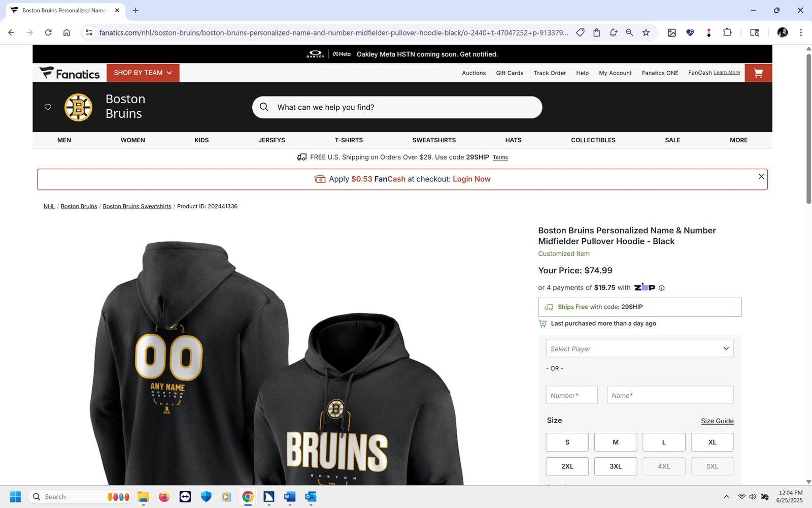Select size L
The width and height of the screenshot is (812, 508).
(664, 442)
